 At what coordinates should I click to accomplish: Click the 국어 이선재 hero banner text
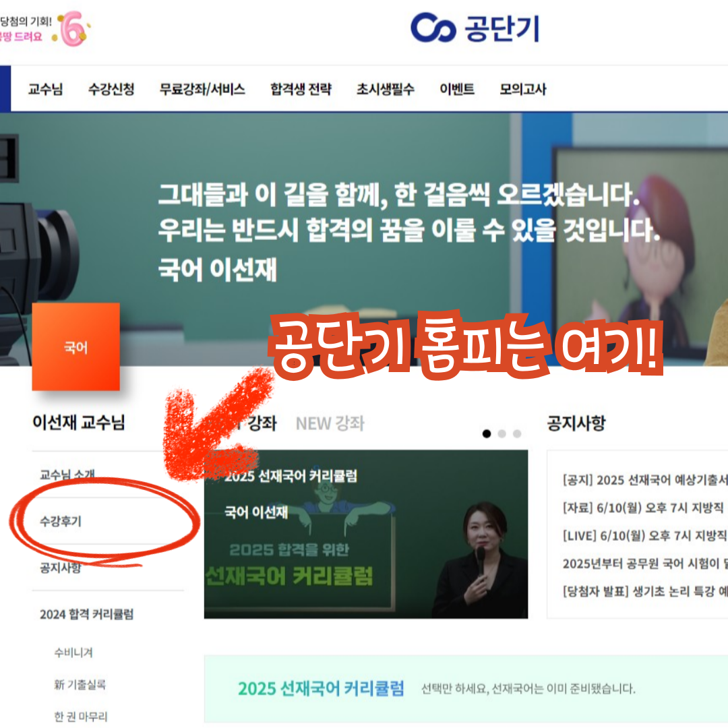pos(217,269)
